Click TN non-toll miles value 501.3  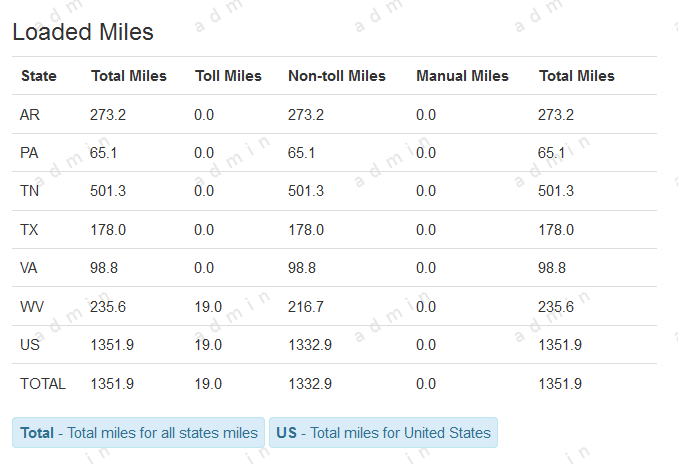point(306,191)
